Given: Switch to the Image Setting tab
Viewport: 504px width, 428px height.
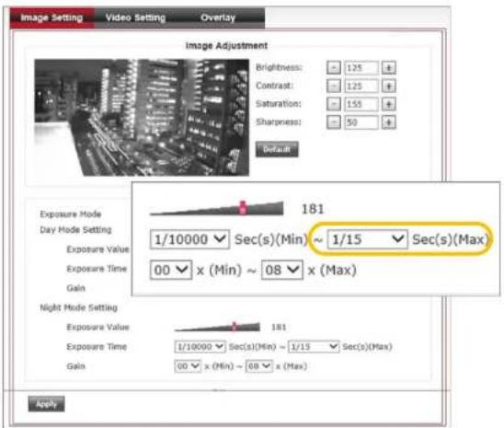Looking at the screenshot, I should pyautogui.click(x=52, y=18).
